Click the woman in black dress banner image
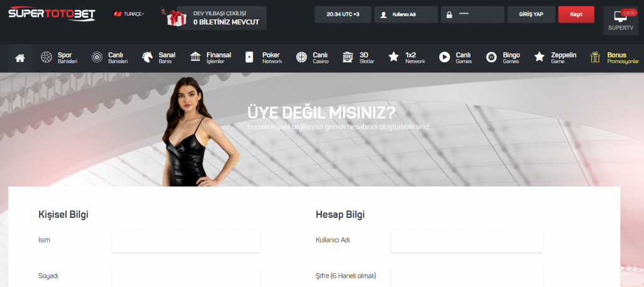The image size is (644, 287). pyautogui.click(x=200, y=132)
